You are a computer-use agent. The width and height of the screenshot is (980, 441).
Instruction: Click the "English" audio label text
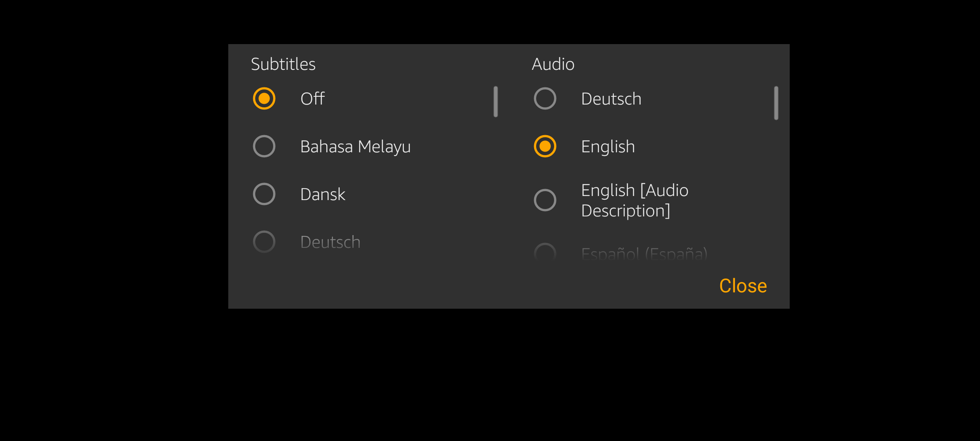click(608, 147)
